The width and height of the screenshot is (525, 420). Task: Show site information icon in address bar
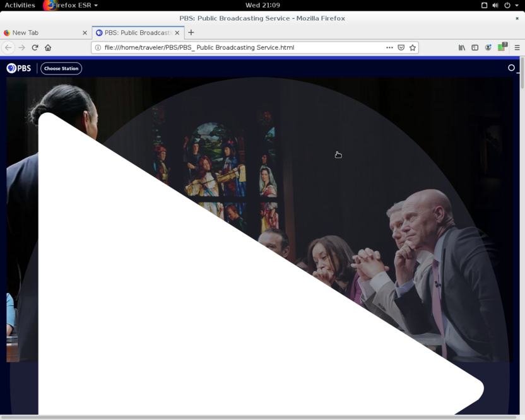click(x=98, y=47)
